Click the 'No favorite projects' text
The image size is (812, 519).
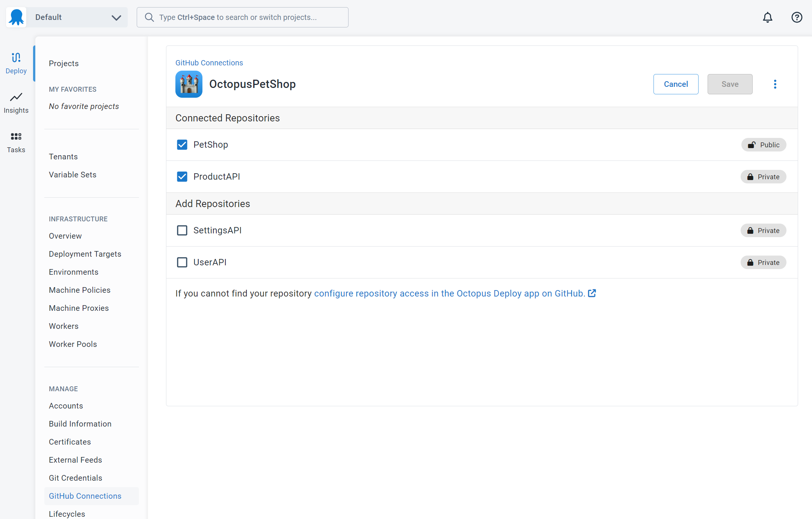(x=84, y=106)
